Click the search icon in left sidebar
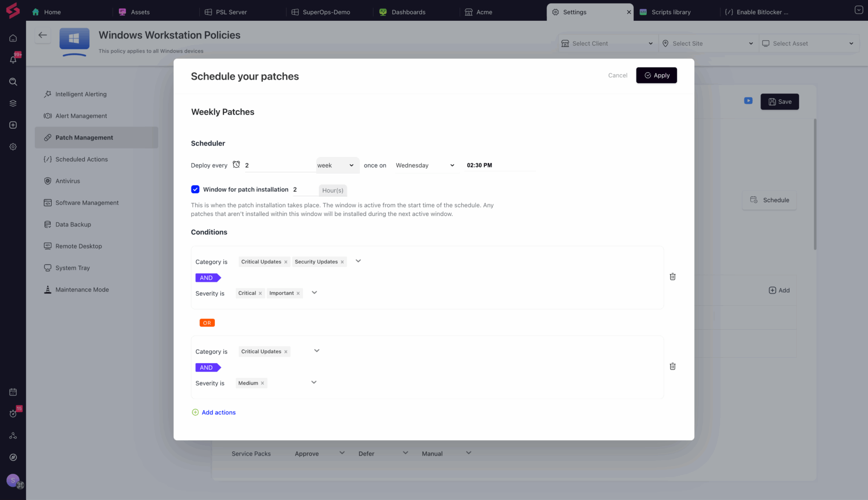 (13, 82)
